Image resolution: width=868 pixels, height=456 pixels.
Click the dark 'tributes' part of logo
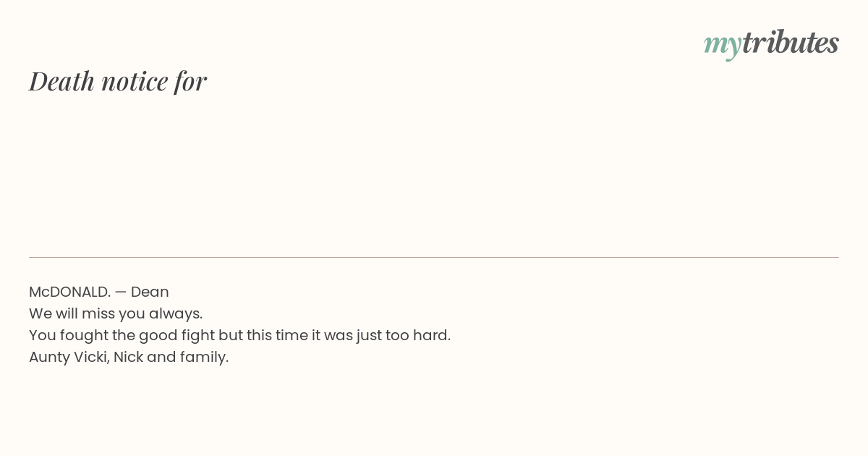[x=791, y=43]
